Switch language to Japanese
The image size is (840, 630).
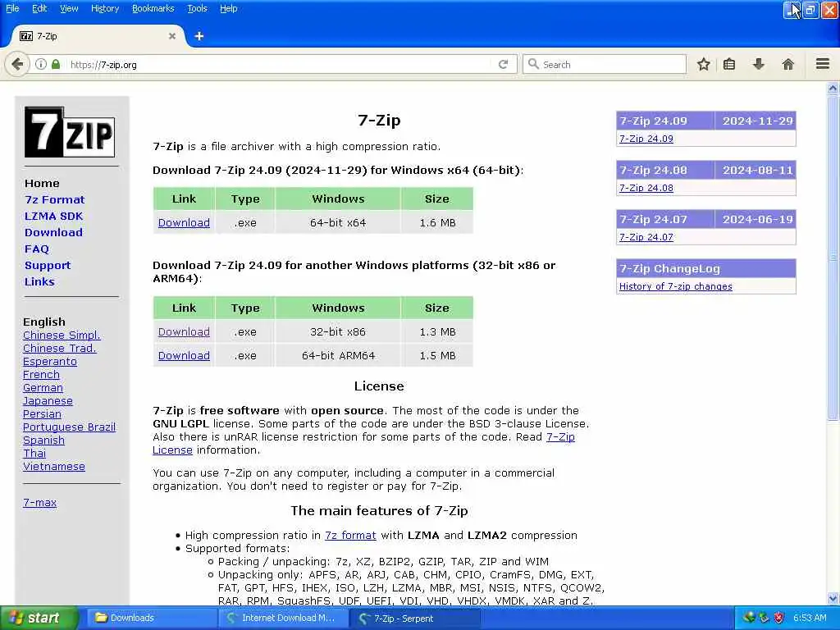[48, 400]
